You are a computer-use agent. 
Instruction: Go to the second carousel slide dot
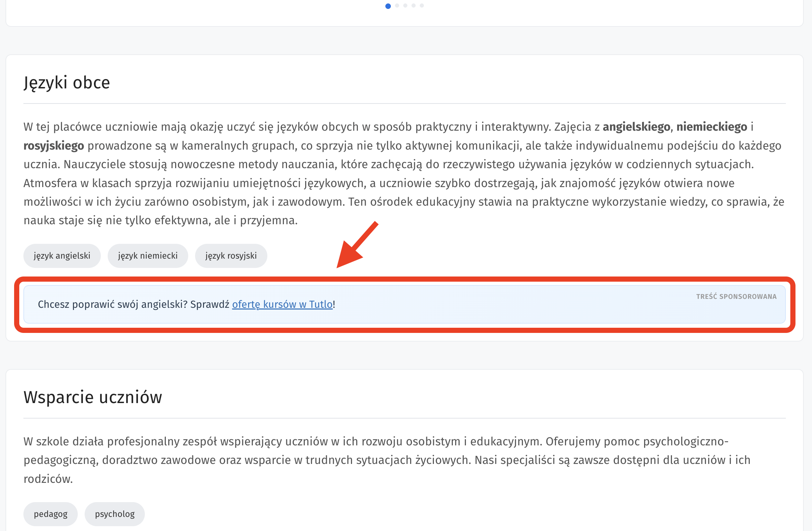[397, 6]
